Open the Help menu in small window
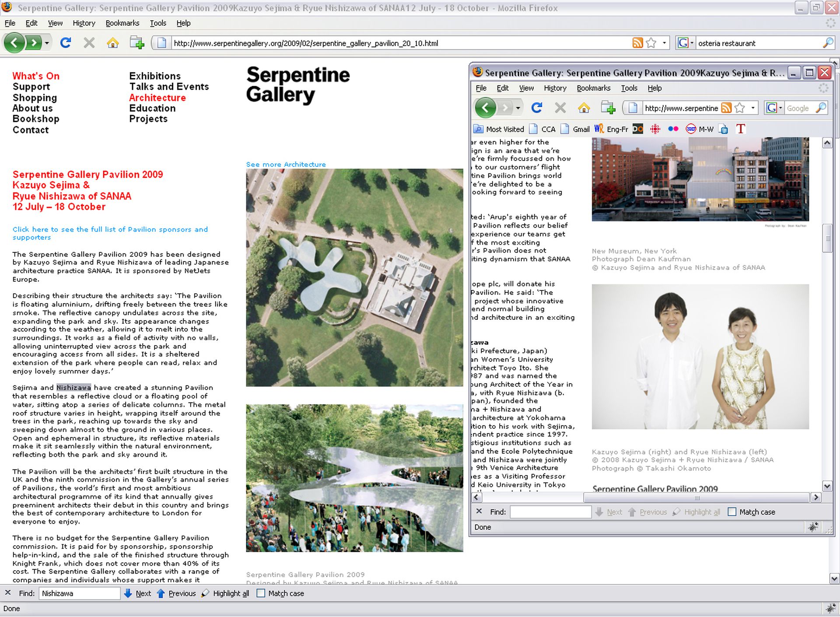Viewport: 840px width, 617px height. click(x=654, y=88)
